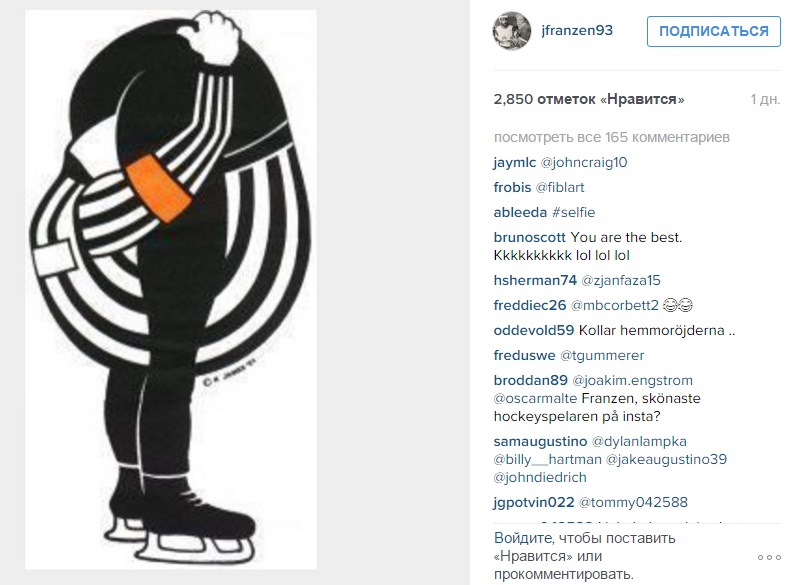Viewport: 788px width, 585px height.
Task: Open commenter jaymlc's profile
Action: click(515, 162)
